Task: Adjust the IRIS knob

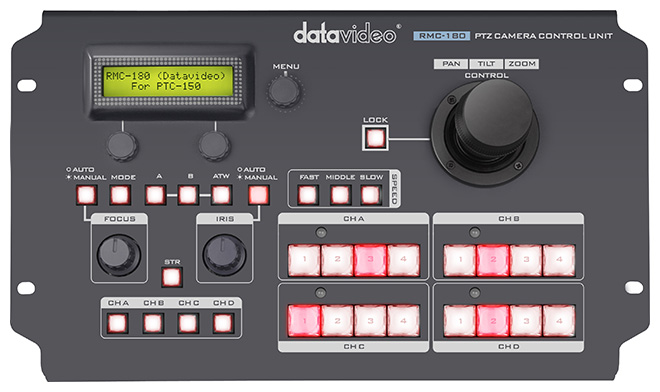Action: (224, 255)
